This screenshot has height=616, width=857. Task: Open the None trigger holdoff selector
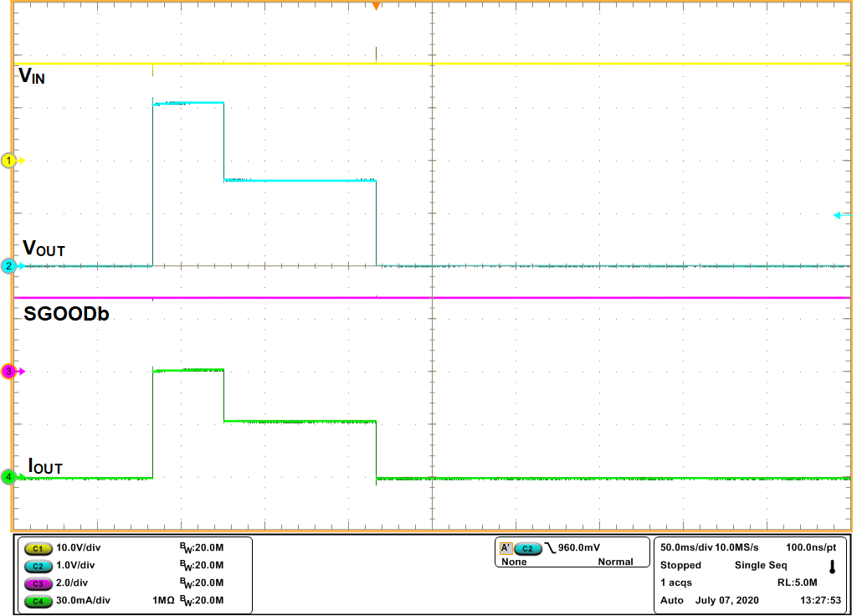(x=513, y=562)
